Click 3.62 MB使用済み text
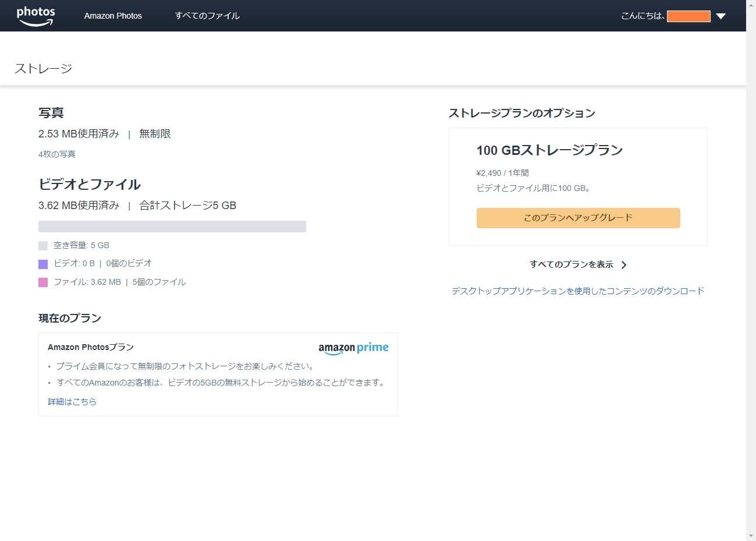Image resolution: width=756 pixels, height=541 pixels. point(79,206)
